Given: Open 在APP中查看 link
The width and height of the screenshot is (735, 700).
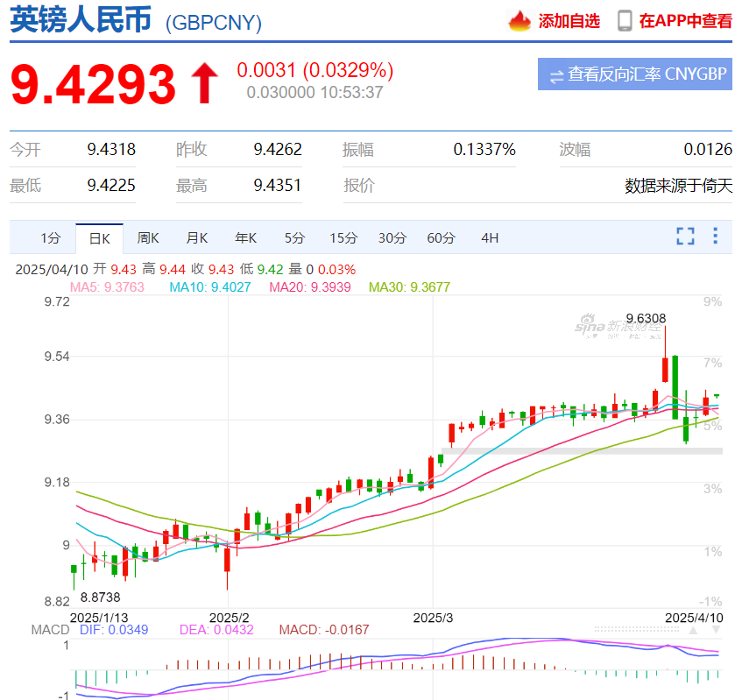Looking at the screenshot, I should (x=684, y=21).
